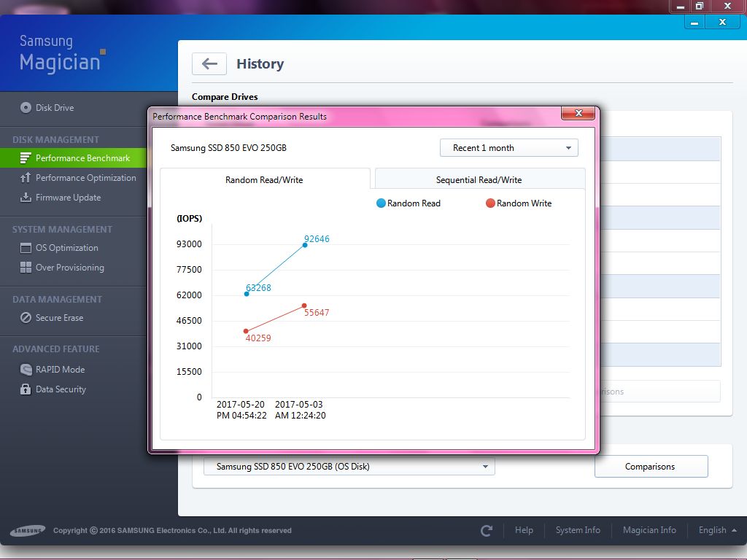The image size is (747, 560).
Task: Click the refresh arrow icon in footer
Action: pos(487,531)
